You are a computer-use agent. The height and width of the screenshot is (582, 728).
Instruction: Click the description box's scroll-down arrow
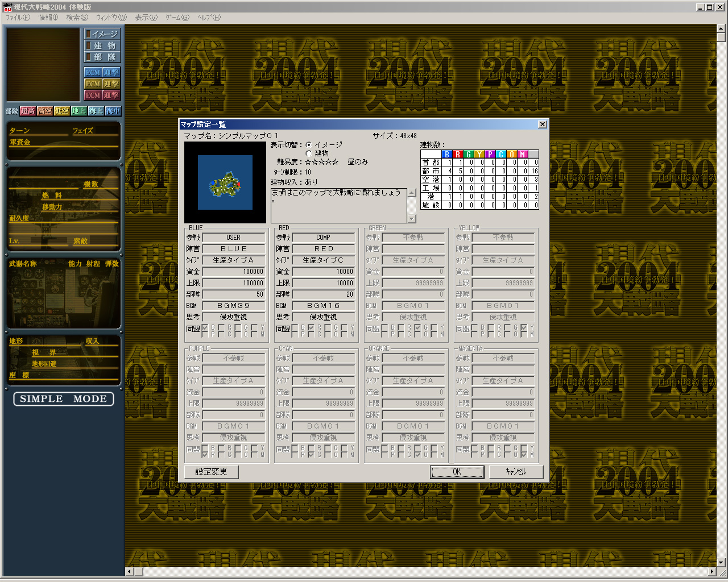[412, 218]
